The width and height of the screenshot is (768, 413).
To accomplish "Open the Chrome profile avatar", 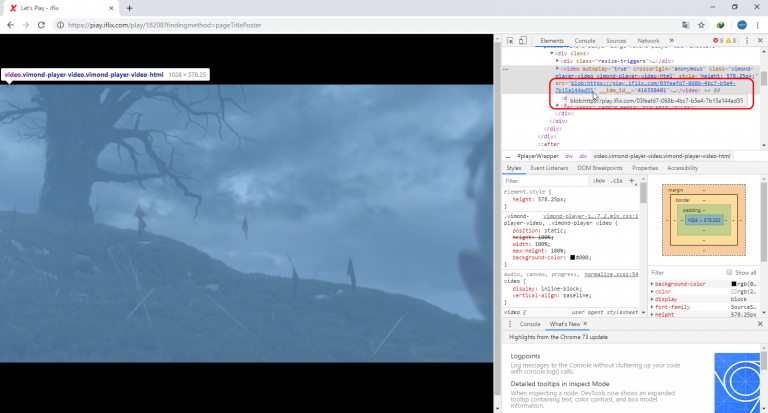I will (x=742, y=25).
